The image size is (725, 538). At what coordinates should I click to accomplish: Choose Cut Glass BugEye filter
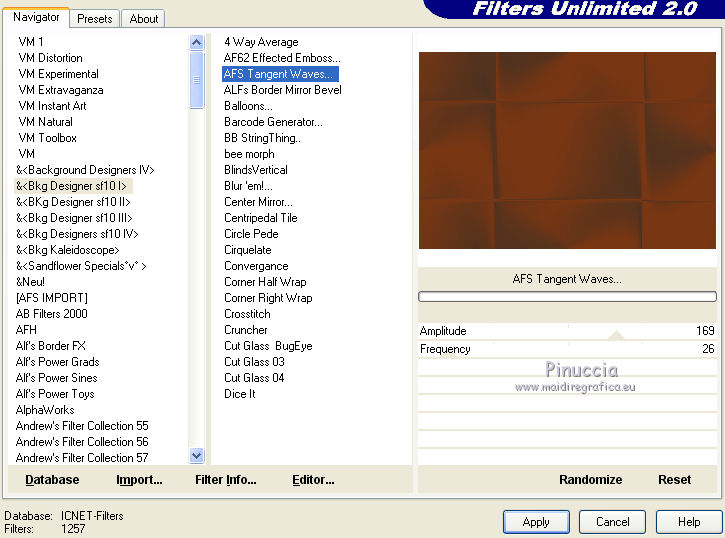pyautogui.click(x=268, y=346)
